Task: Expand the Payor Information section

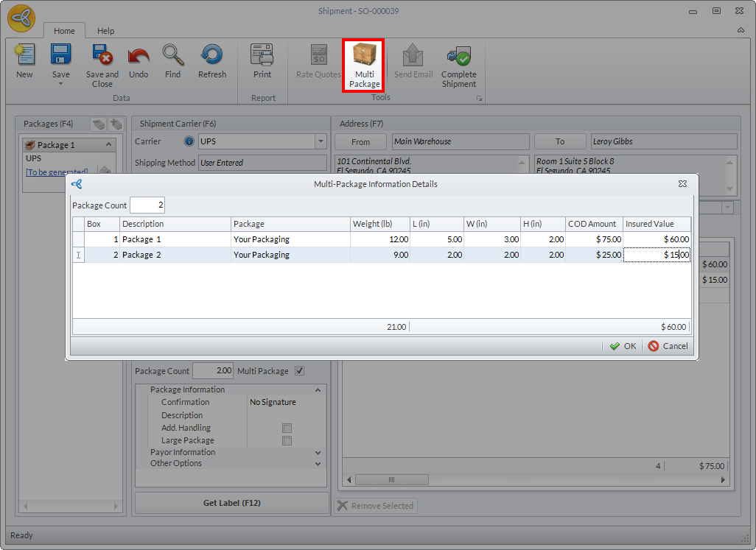Action: click(318, 452)
